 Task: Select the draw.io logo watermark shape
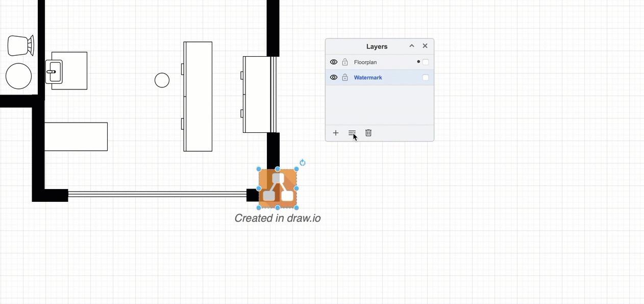[278, 188]
